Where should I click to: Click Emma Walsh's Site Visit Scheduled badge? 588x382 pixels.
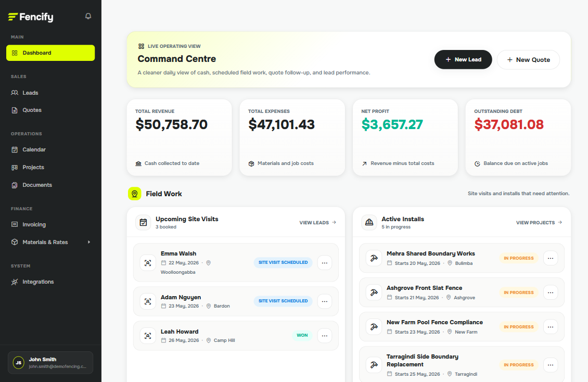pos(283,262)
